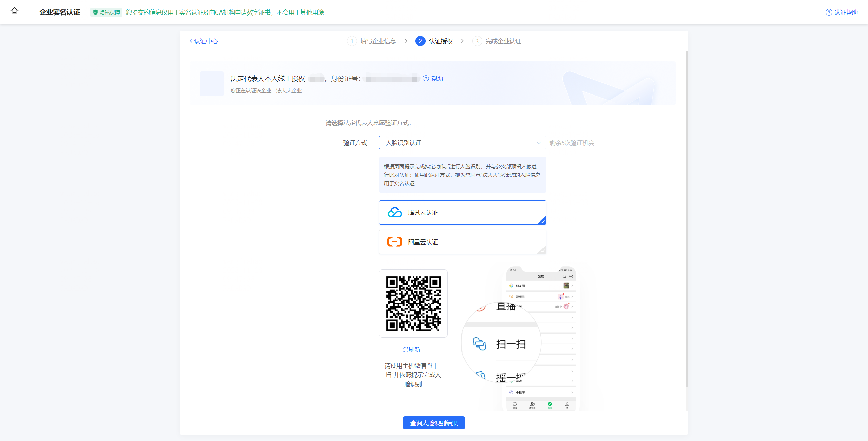Image resolution: width=868 pixels, height=441 pixels.
Task: Click the question mark icon before 帮助
Action: pos(426,78)
